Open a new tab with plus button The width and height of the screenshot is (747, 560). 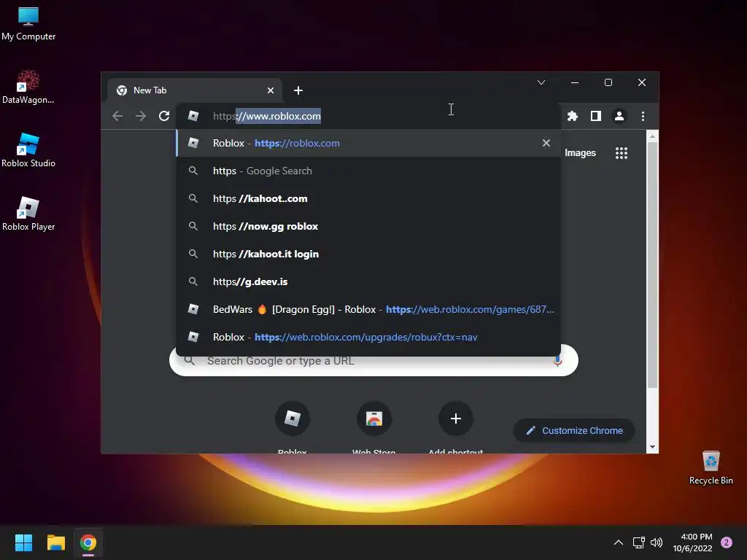(x=298, y=90)
